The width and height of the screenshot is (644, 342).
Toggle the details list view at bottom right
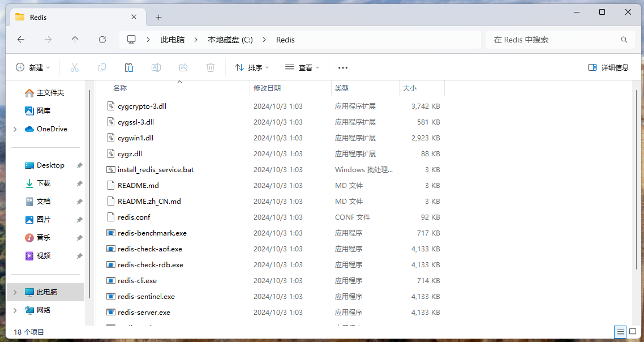coord(620,332)
